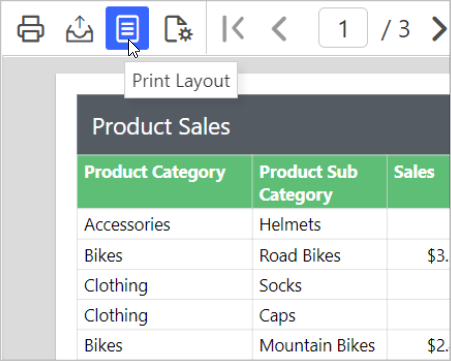Select the 'Accessories' cell
This screenshot has height=361, width=451.
165,224
